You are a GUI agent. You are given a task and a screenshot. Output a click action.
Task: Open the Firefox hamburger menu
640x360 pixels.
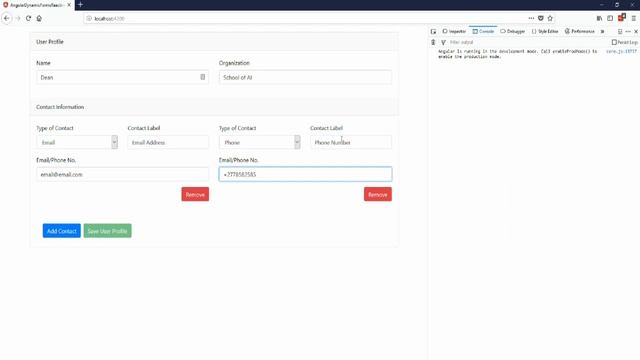633,18
